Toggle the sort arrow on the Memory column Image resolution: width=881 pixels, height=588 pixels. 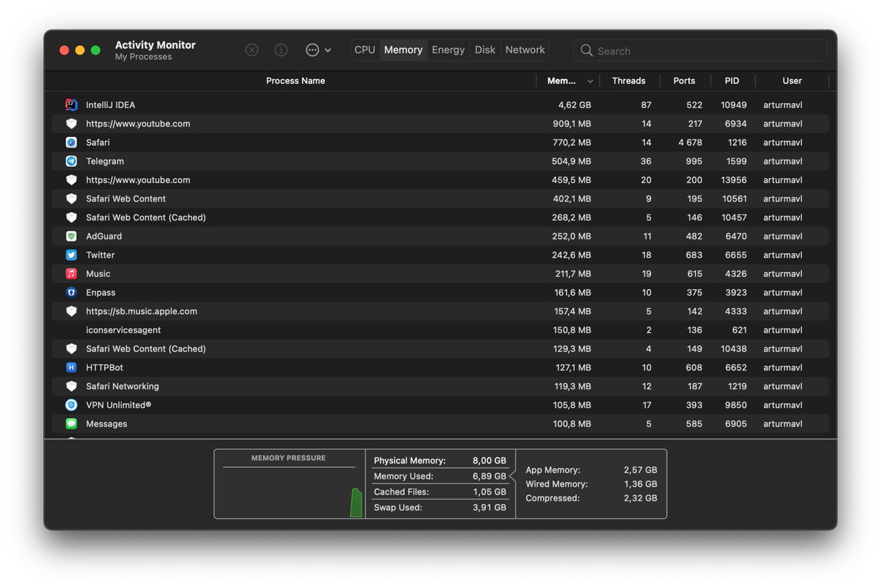590,81
